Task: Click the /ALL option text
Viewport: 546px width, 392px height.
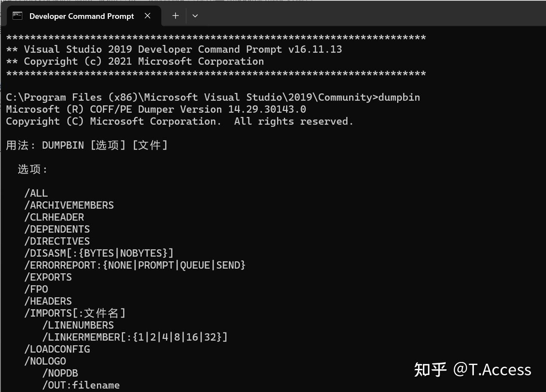Action: [36, 193]
